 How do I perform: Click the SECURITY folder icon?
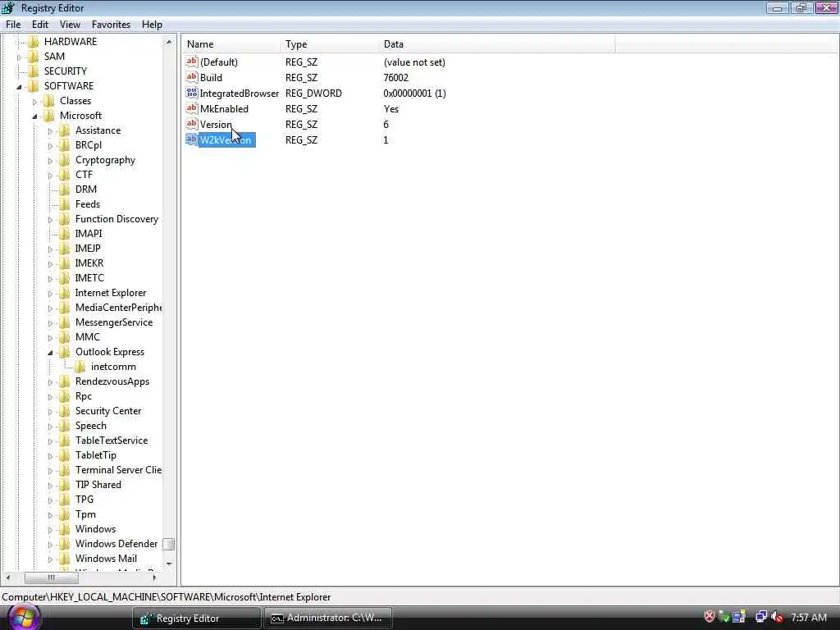pyautogui.click(x=34, y=71)
